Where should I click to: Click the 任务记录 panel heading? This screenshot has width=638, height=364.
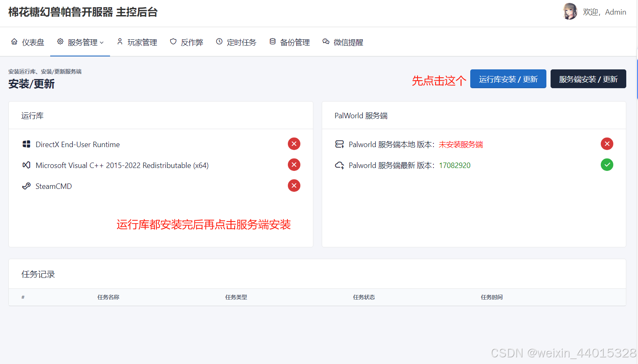coord(38,274)
